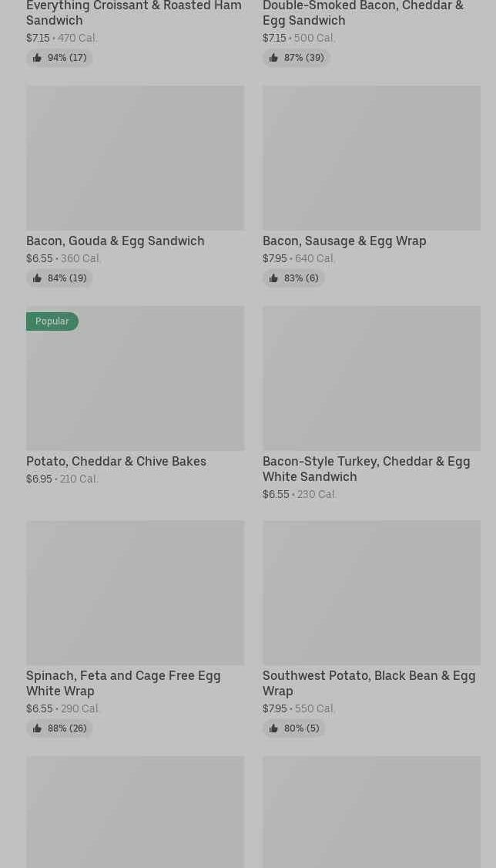Click thumbs-up icon under Bacon, Gouda & Egg
Viewport: 496px width, 868px height.
[x=37, y=278]
